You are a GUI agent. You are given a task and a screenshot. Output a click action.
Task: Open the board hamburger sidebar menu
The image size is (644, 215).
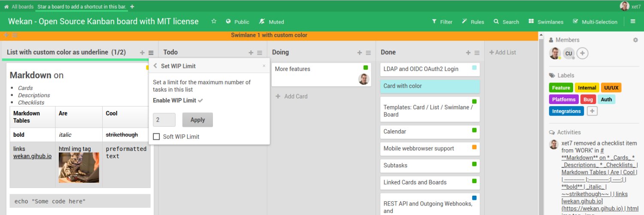633,21
